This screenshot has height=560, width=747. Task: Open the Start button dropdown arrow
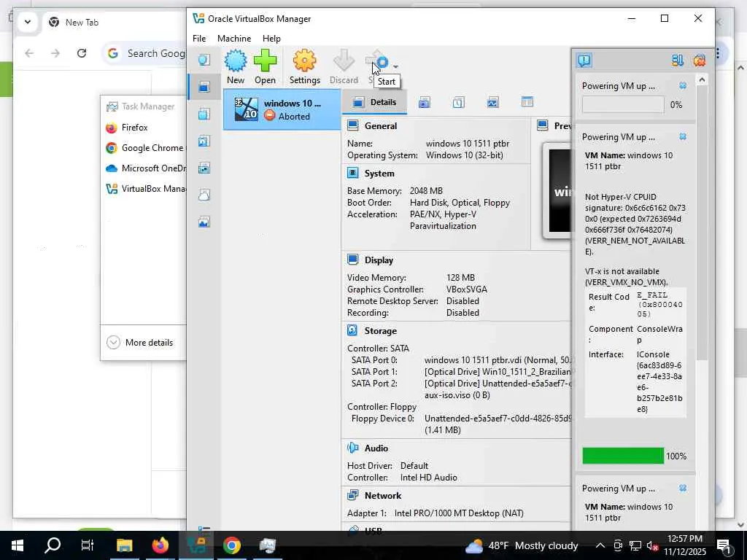pyautogui.click(x=395, y=66)
